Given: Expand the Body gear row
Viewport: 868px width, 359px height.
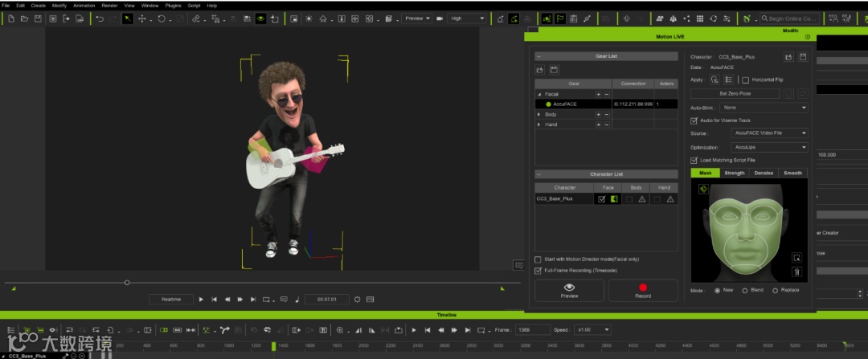Looking at the screenshot, I should (539, 114).
